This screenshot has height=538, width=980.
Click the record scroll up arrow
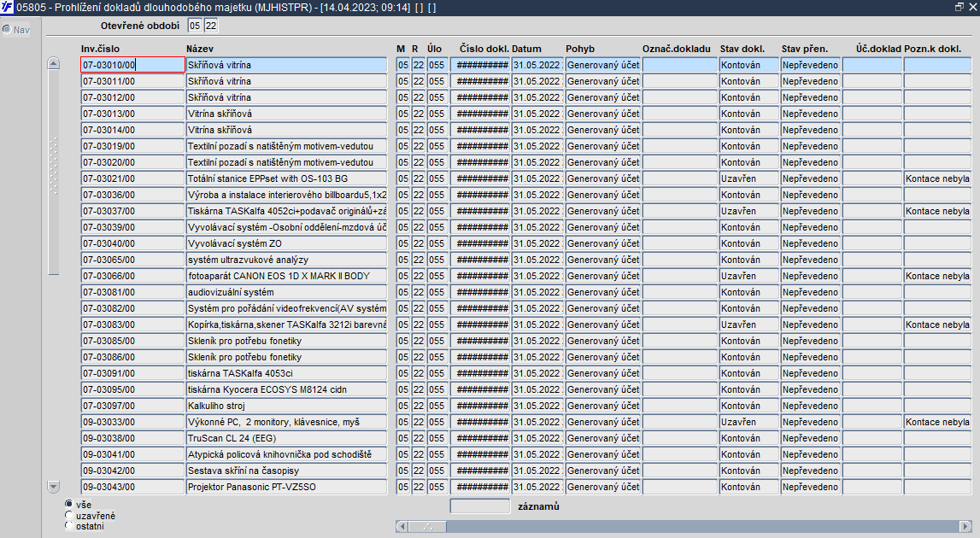click(x=54, y=63)
